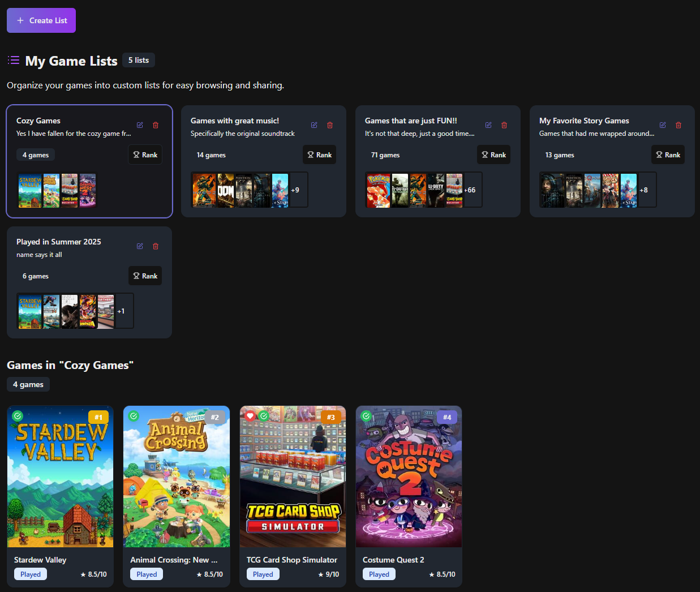Open the Stardew Valley cover art
700x592 pixels.
61,477
